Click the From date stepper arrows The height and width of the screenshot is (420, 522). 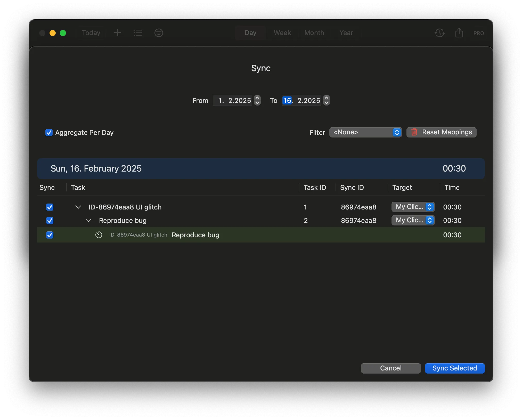tap(257, 100)
